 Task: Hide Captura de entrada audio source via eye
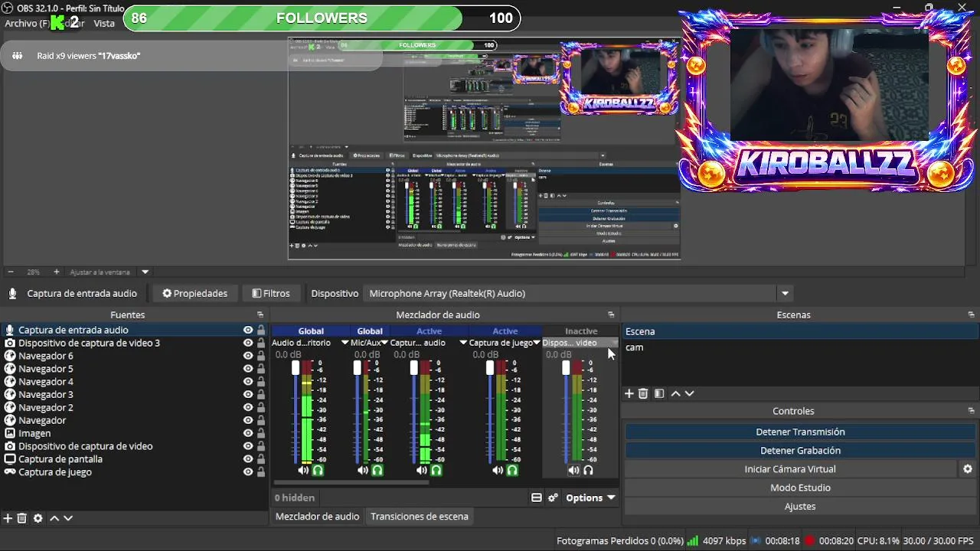pyautogui.click(x=248, y=330)
